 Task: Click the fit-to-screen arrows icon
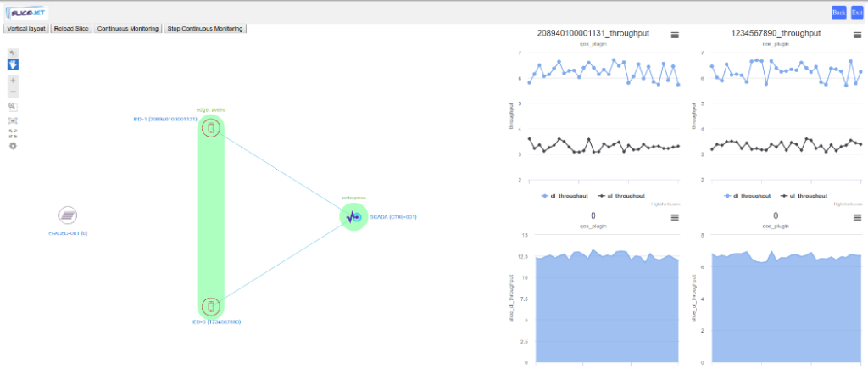[13, 133]
